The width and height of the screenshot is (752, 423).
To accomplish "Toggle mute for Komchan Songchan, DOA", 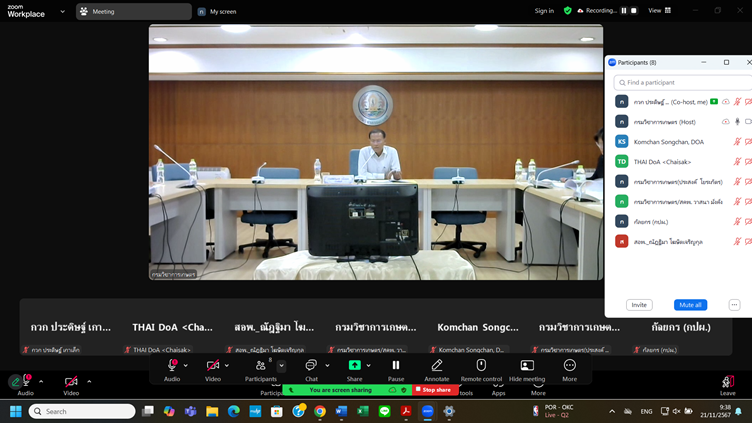I will 737,142.
